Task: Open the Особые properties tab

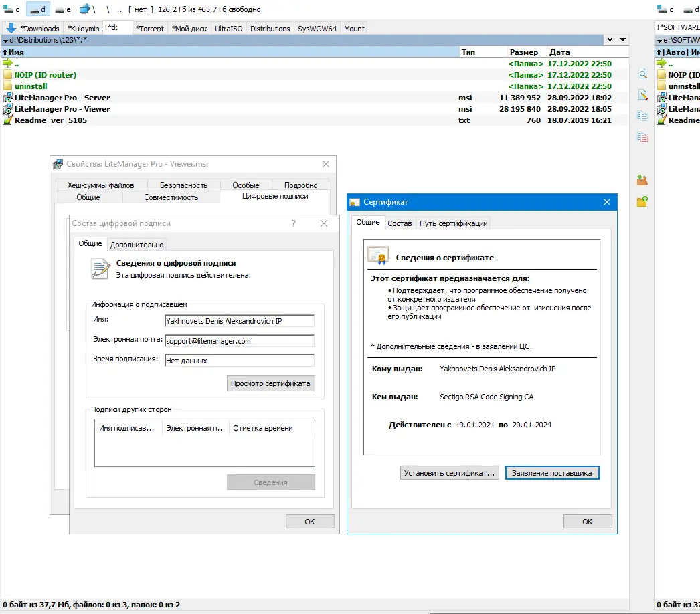Action: [246, 185]
